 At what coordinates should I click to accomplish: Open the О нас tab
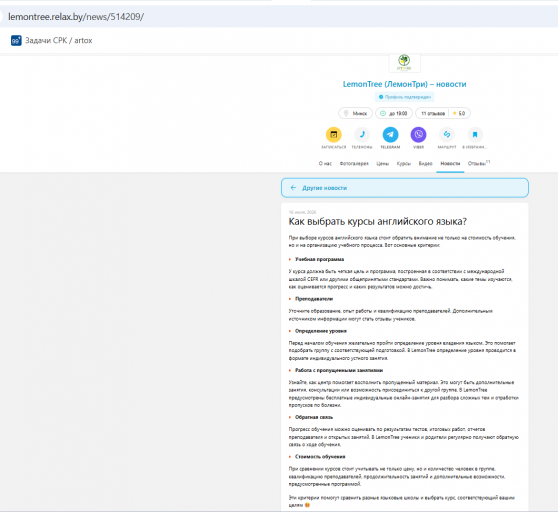[325, 163]
